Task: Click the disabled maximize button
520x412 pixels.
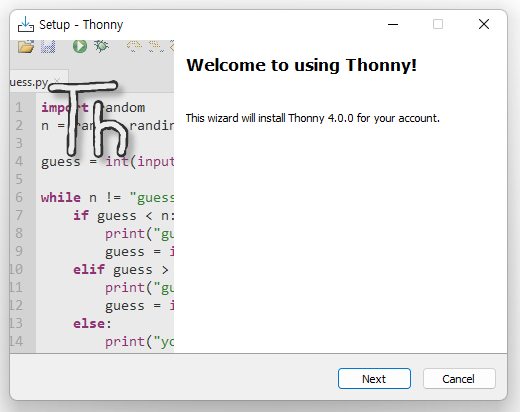Action: point(438,24)
